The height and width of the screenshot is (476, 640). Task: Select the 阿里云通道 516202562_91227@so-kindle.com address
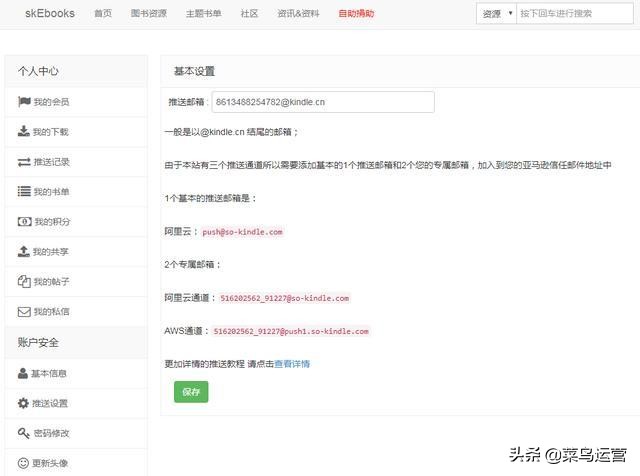point(284,298)
